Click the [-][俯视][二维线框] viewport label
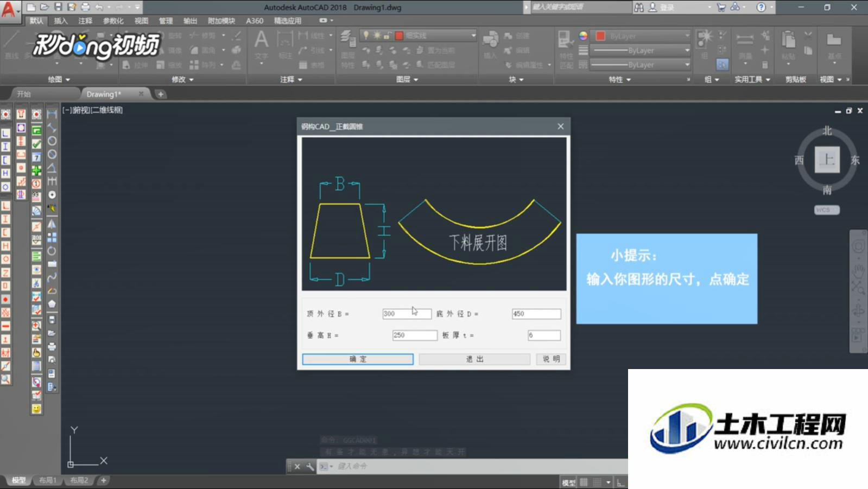The width and height of the screenshot is (868, 489). 93,110
